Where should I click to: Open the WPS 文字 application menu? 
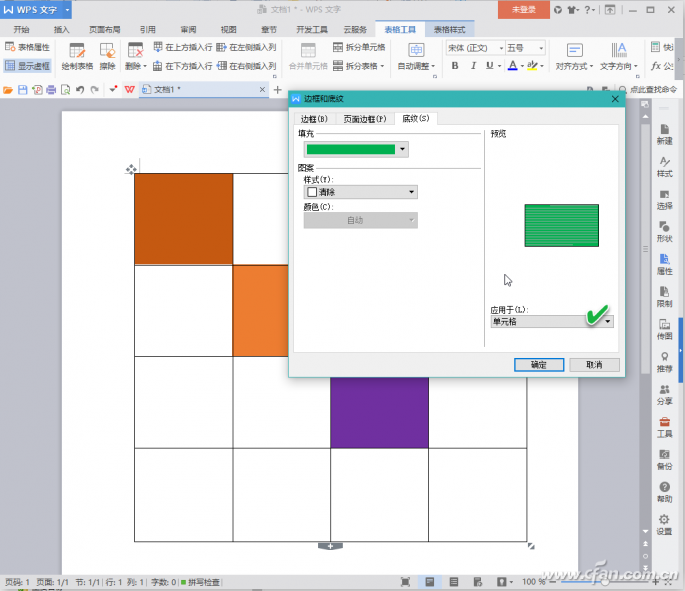click(36, 10)
